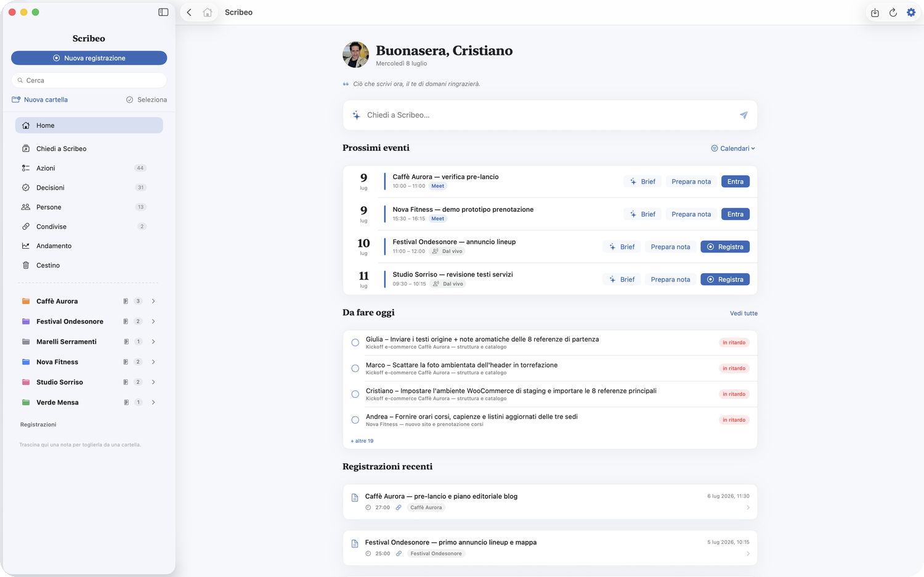Expand the Verde Mensa folder
924x577 pixels.
[x=153, y=403]
